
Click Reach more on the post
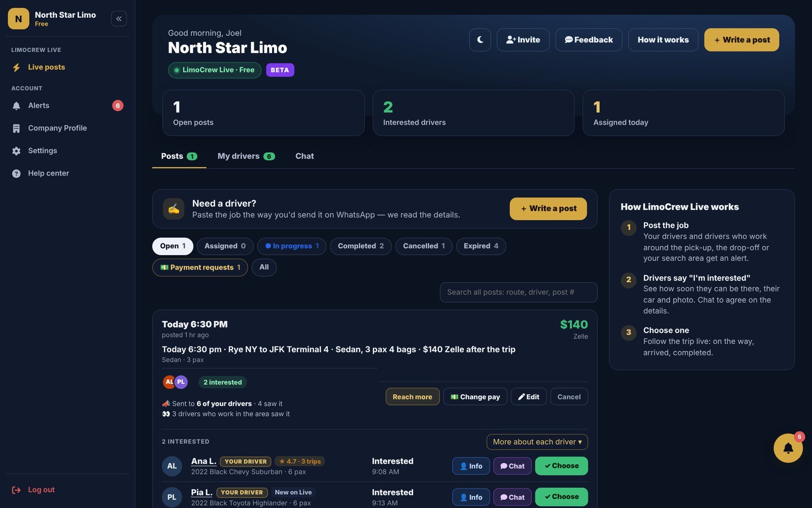coord(413,397)
